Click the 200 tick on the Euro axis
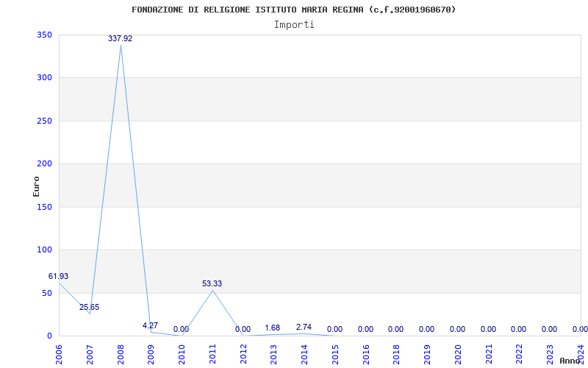This screenshot has width=588, height=368. (x=44, y=163)
